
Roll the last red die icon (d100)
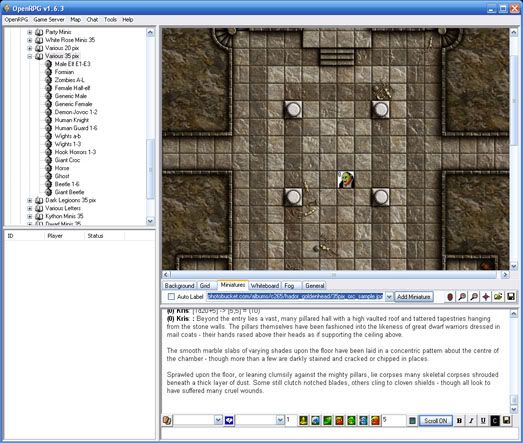375,420
